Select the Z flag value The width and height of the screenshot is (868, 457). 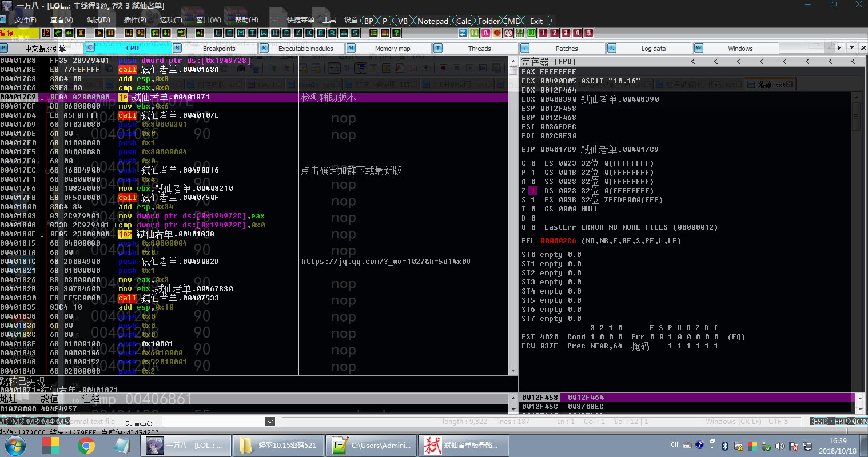tap(533, 191)
